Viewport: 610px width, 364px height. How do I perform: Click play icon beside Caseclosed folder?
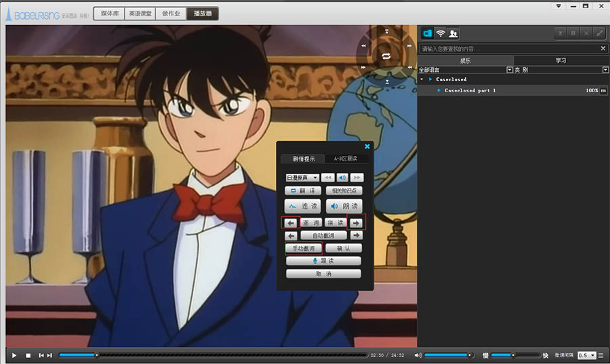pyautogui.click(x=430, y=79)
